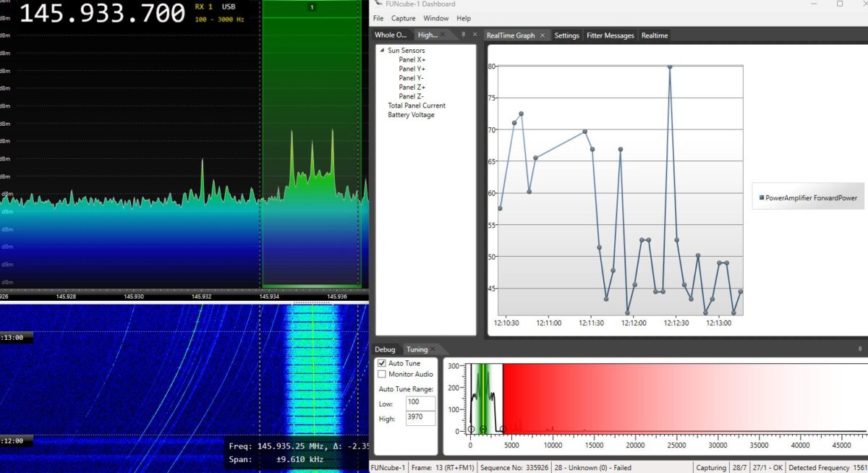This screenshot has height=473, width=868.
Task: Click the FUNcube-1 Dashboard app icon in title bar
Action: (380, 4)
